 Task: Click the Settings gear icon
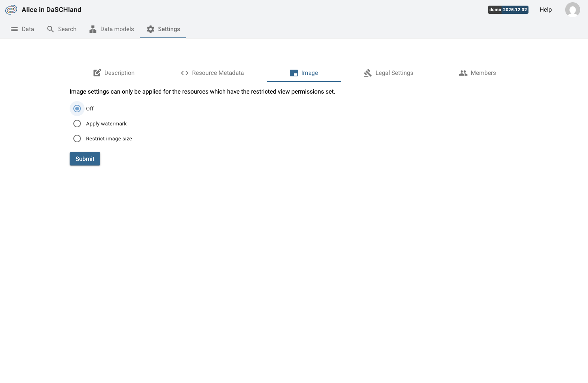[x=150, y=29]
